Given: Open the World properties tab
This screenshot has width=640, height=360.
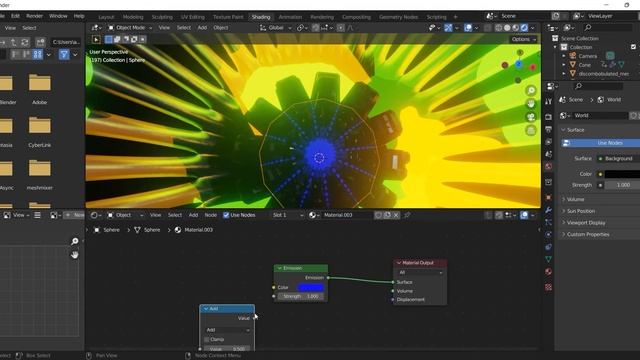Looking at the screenshot, I should point(549,167).
